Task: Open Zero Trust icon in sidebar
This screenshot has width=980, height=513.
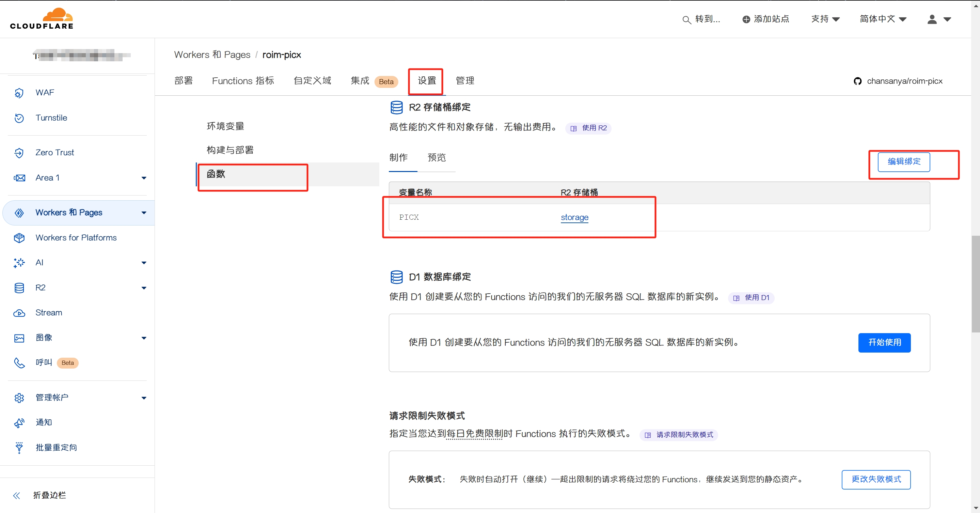Action: tap(19, 153)
